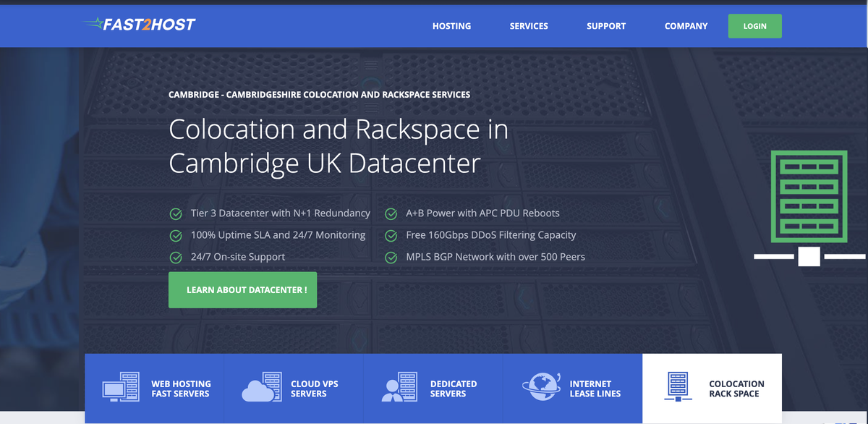Image resolution: width=868 pixels, height=424 pixels.
Task: Click the Cloud VPS Servers cloud icon
Action: click(262, 386)
